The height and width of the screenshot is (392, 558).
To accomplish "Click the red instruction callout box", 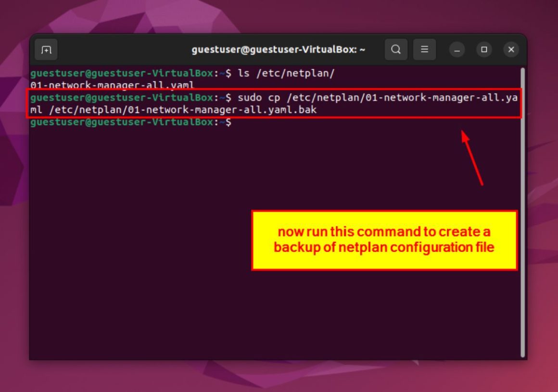I will tap(384, 240).
